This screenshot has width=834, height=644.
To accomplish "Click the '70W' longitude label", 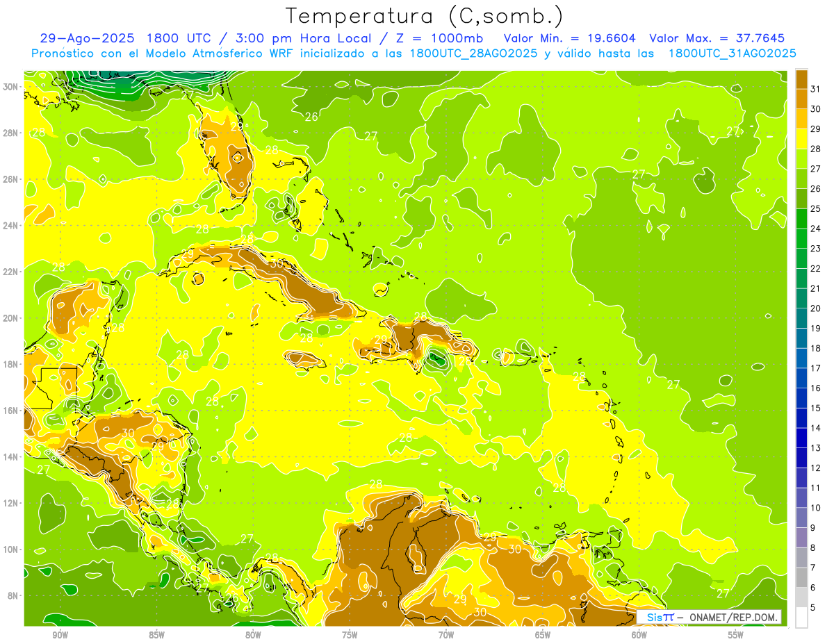I will (446, 635).
